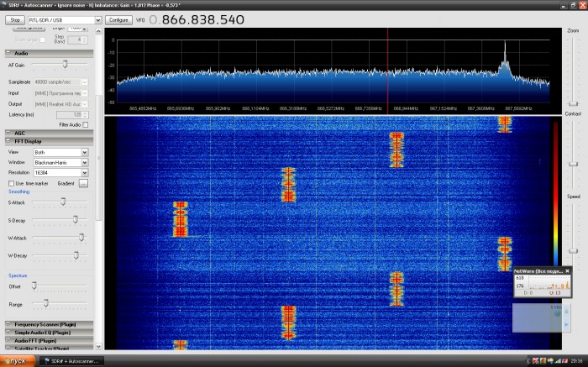Open the FFT View dropdown showing Both
588x367 pixels.
tap(85, 152)
